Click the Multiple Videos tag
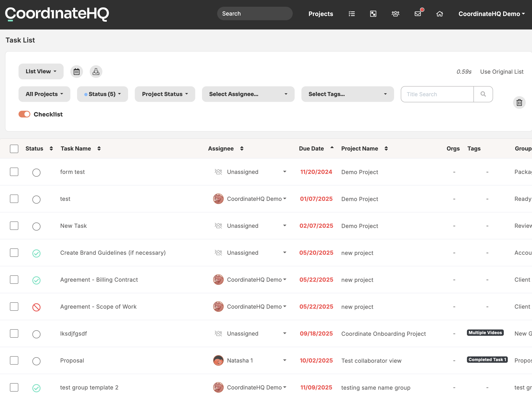Viewport: 532px width, 400px height. [485, 333]
